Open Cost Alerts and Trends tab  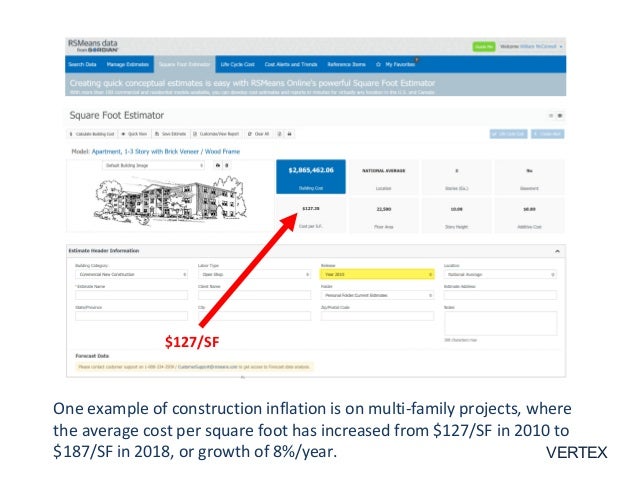tap(291, 64)
